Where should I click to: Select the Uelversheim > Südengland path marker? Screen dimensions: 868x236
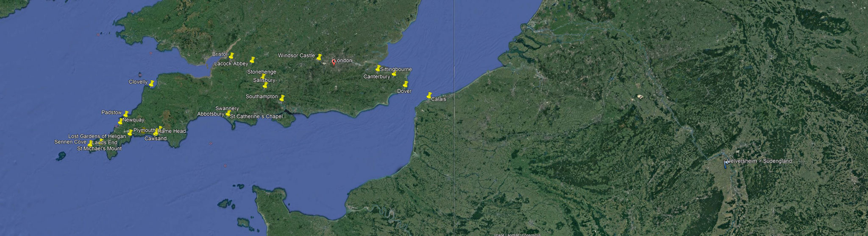tap(725, 164)
